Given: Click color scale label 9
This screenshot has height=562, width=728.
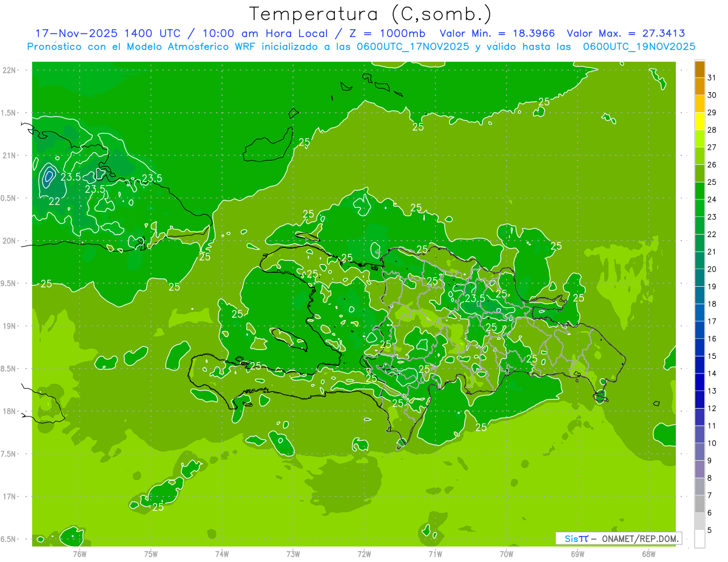Looking at the screenshot, I should pos(710,461).
